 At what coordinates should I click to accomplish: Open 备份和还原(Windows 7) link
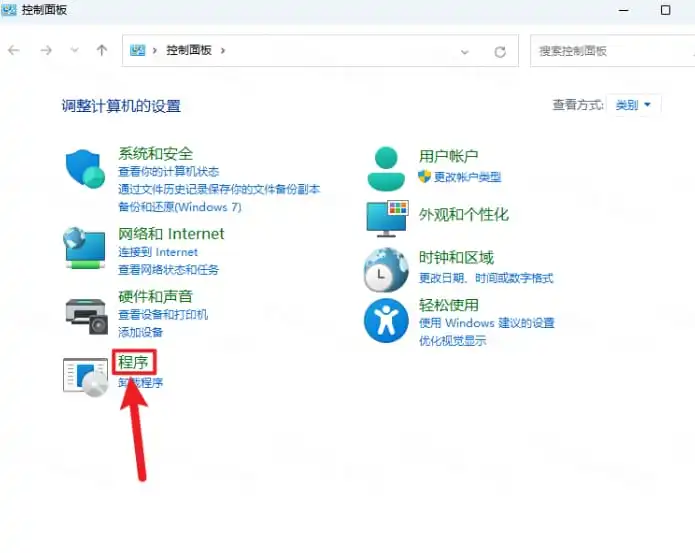pyautogui.click(x=180, y=207)
